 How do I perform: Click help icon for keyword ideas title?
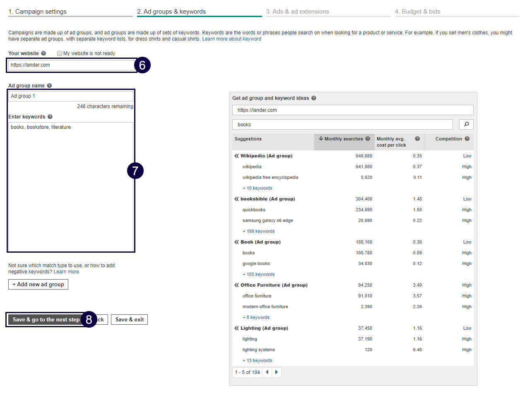313,98
